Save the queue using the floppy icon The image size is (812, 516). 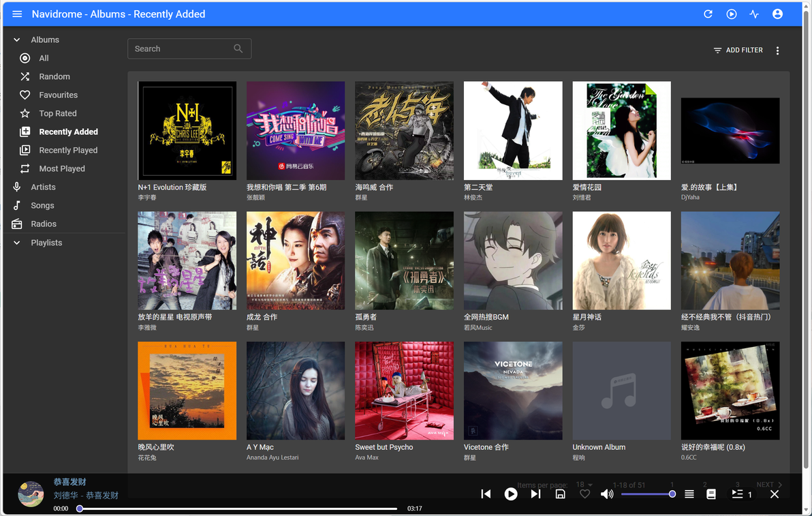(x=561, y=494)
